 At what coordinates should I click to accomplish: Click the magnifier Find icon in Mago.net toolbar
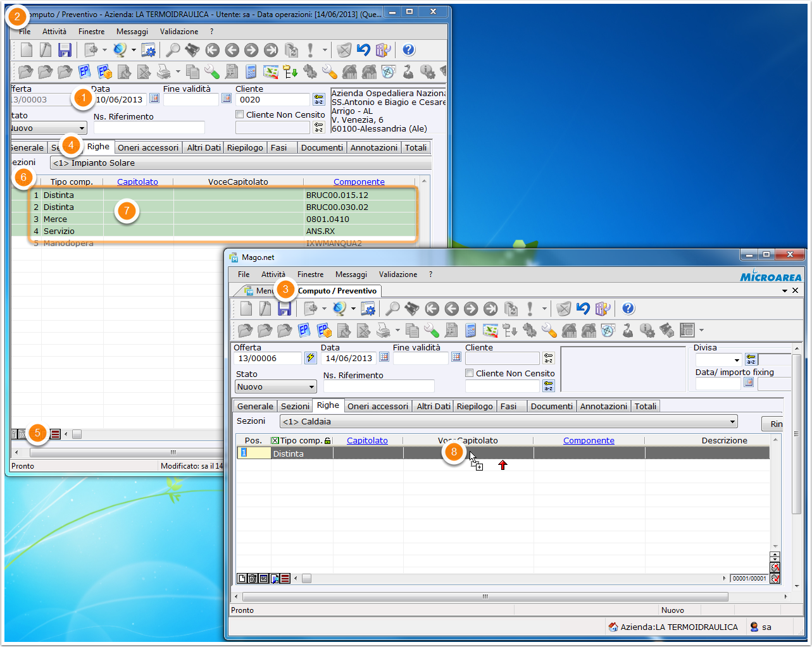(392, 308)
